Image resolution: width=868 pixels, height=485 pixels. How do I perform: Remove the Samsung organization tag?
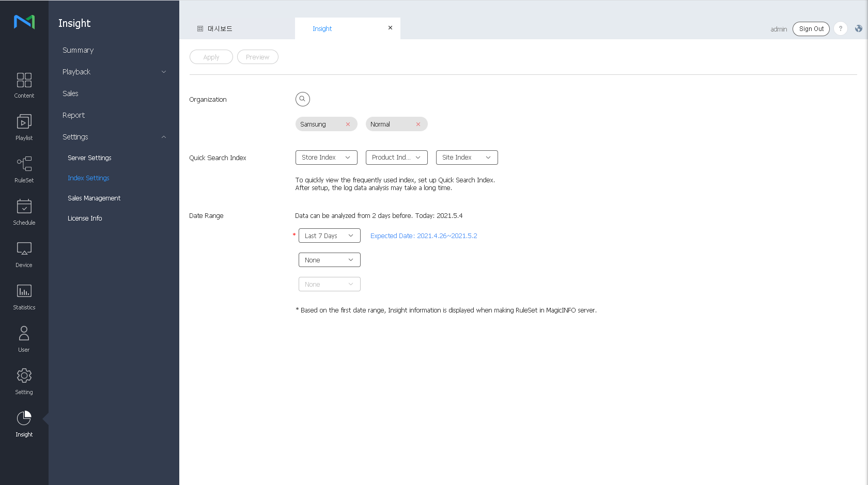point(348,124)
